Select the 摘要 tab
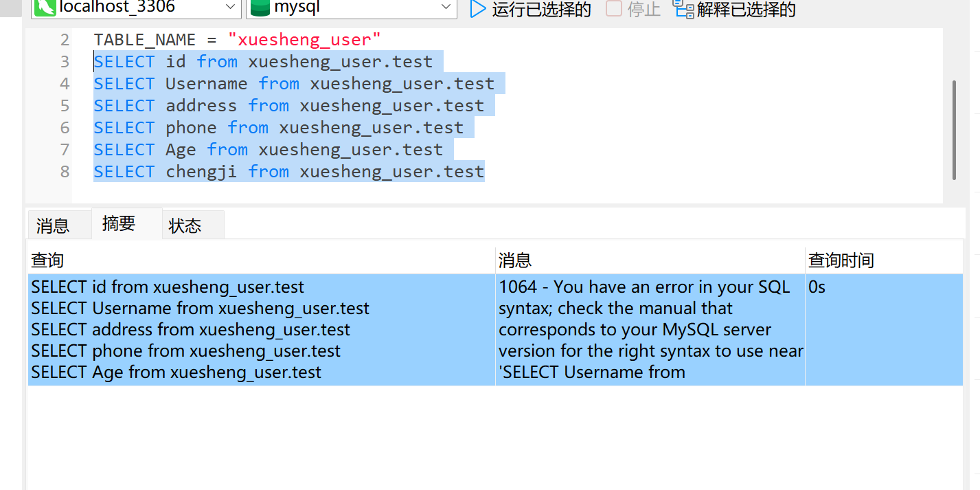 point(119,223)
